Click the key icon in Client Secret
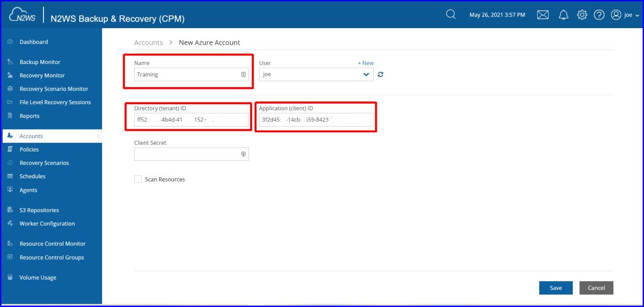Viewport: 644px width, 307px height. (243, 154)
